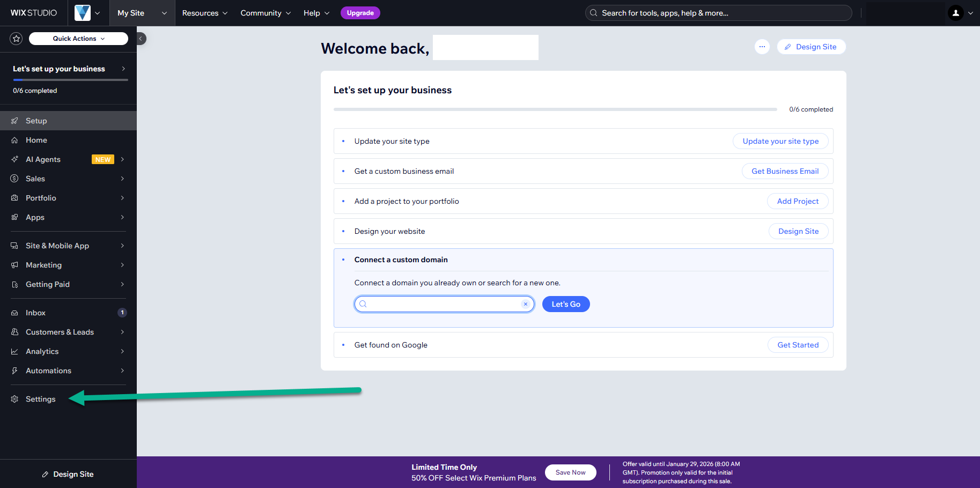Click Design Site in the top-right header
The height and width of the screenshot is (488, 980).
[811, 47]
